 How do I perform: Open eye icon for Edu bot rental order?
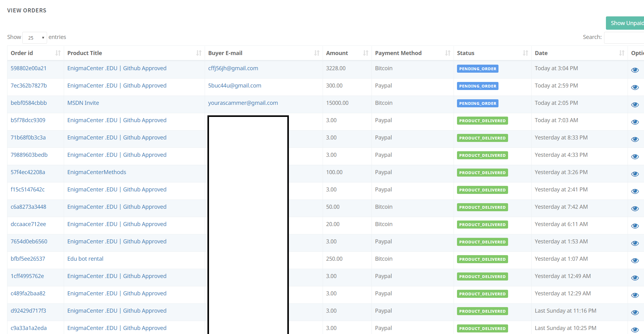click(x=635, y=261)
